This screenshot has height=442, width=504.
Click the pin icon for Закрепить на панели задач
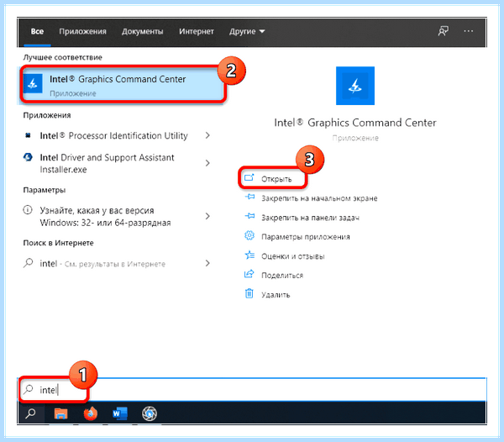point(249,216)
